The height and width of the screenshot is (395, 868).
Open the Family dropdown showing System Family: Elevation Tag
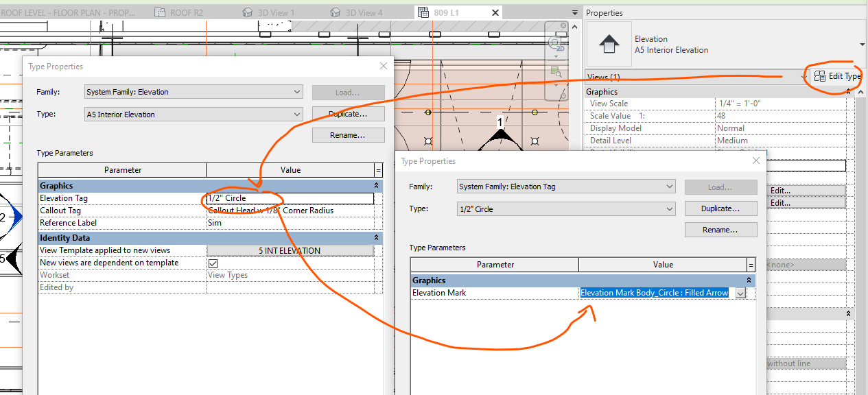click(x=670, y=186)
